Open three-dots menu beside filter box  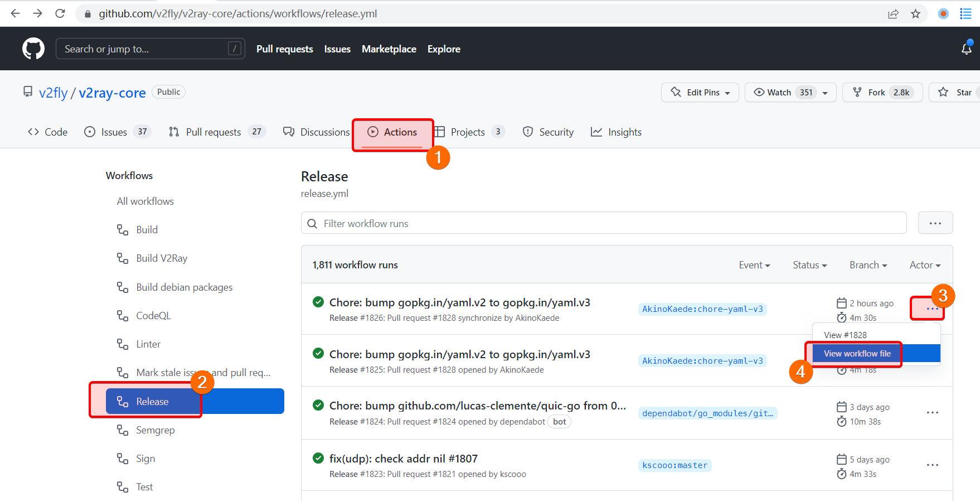coord(935,223)
